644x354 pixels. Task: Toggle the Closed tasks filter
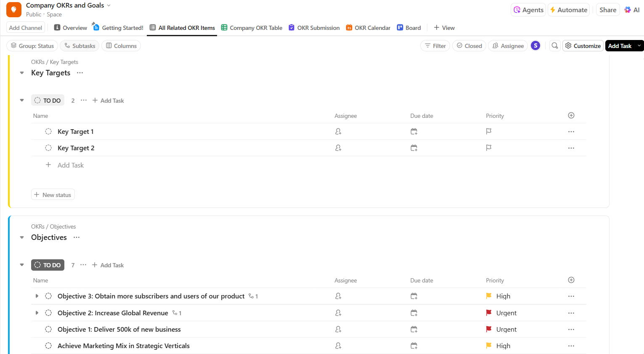469,46
